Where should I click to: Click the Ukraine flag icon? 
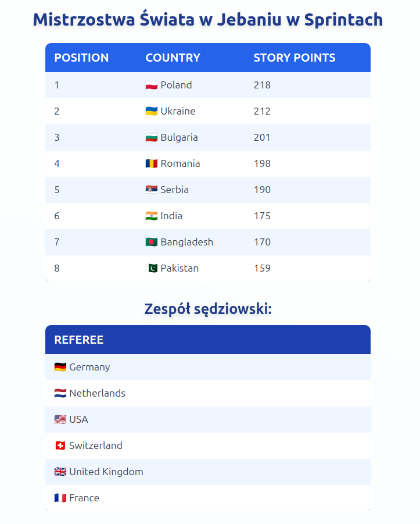point(152,112)
